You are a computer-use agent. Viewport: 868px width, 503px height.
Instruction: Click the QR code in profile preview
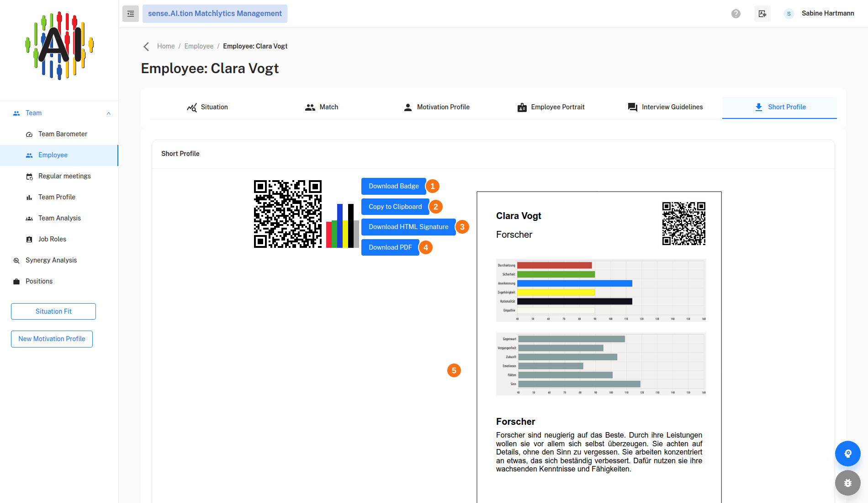point(684,224)
